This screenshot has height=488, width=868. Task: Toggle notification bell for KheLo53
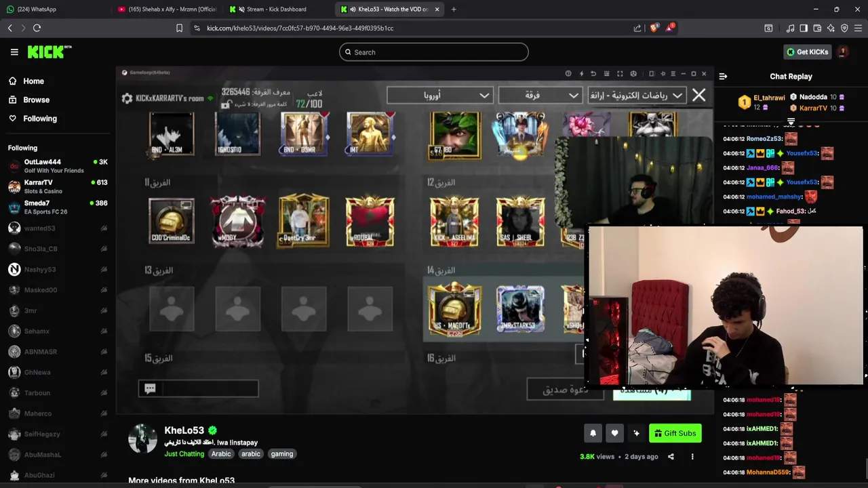593,433
